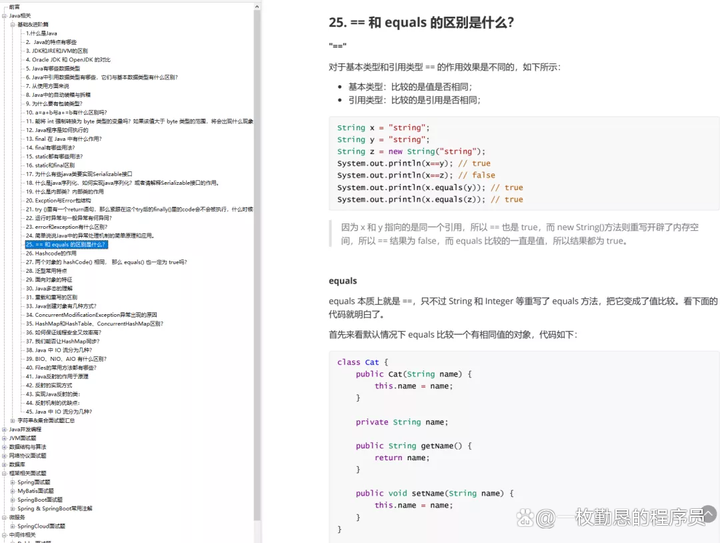Click the "equals" subsection heading
Viewport: 720px width, 543px height.
(343, 281)
